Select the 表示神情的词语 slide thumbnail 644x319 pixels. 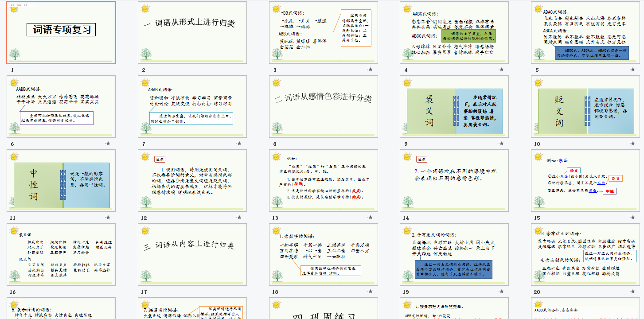[x=61, y=308]
